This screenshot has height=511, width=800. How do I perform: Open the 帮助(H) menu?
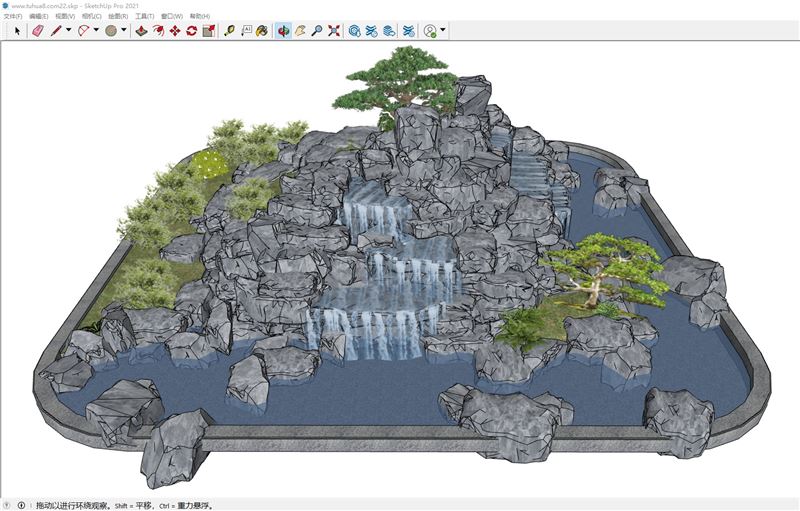tap(199, 16)
